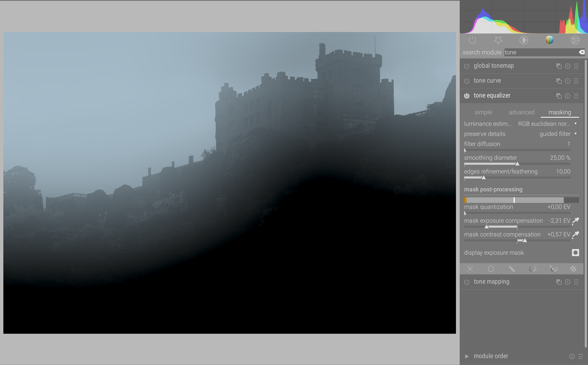Select drawn mask pencil icon
Viewport: 588px width, 365px height.
512,269
